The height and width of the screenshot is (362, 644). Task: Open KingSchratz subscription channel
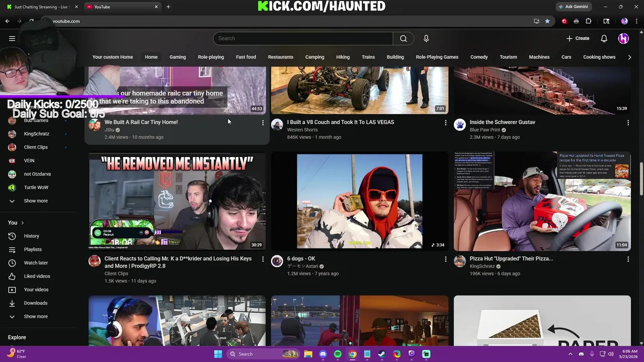[x=36, y=134]
